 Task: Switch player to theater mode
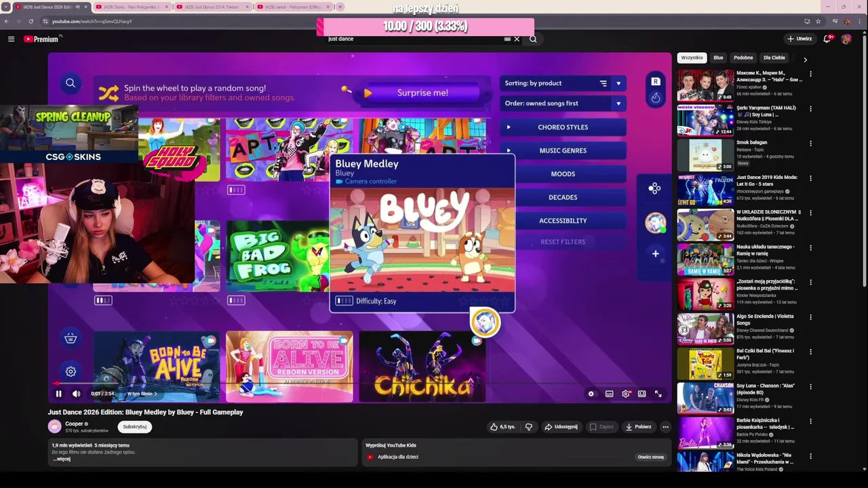[642, 394]
